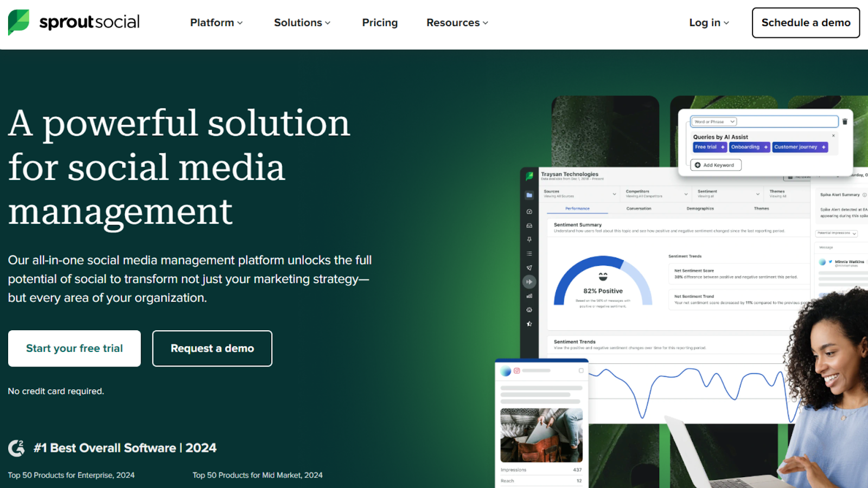868x488 pixels.
Task: Click the G2 badge icon
Action: click(17, 448)
